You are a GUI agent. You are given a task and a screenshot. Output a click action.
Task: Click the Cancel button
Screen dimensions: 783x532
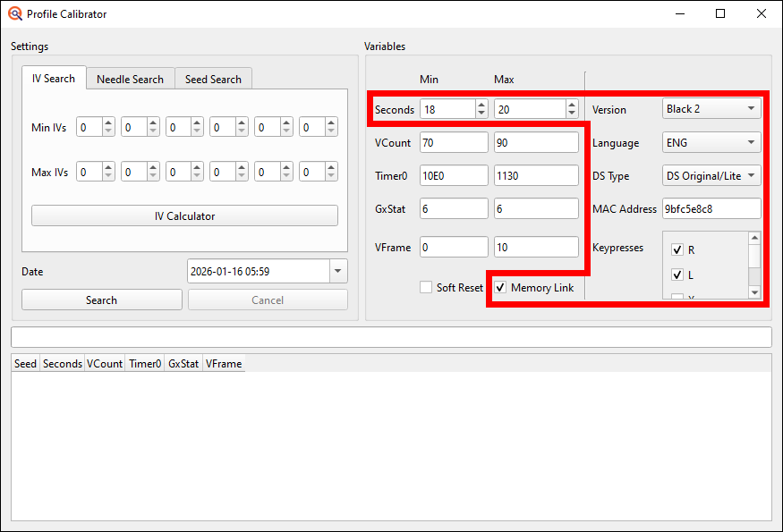268,300
